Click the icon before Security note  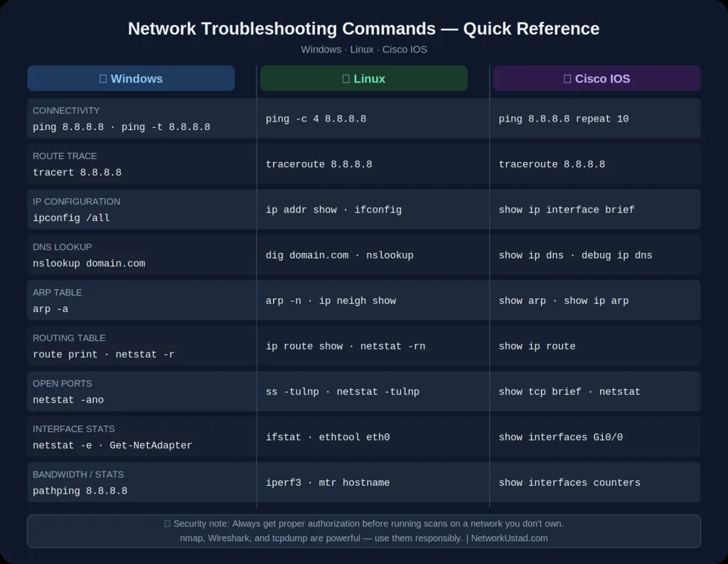tap(168, 524)
